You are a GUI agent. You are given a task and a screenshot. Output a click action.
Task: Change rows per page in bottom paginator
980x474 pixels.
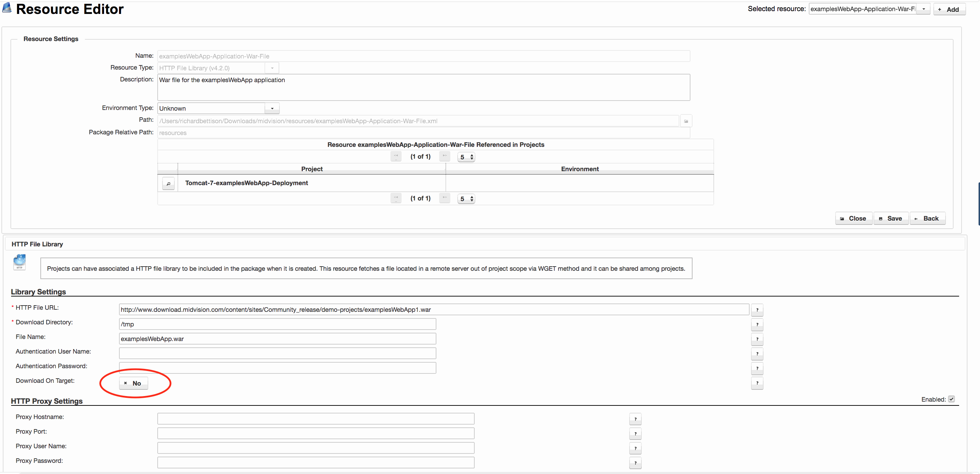tap(466, 199)
